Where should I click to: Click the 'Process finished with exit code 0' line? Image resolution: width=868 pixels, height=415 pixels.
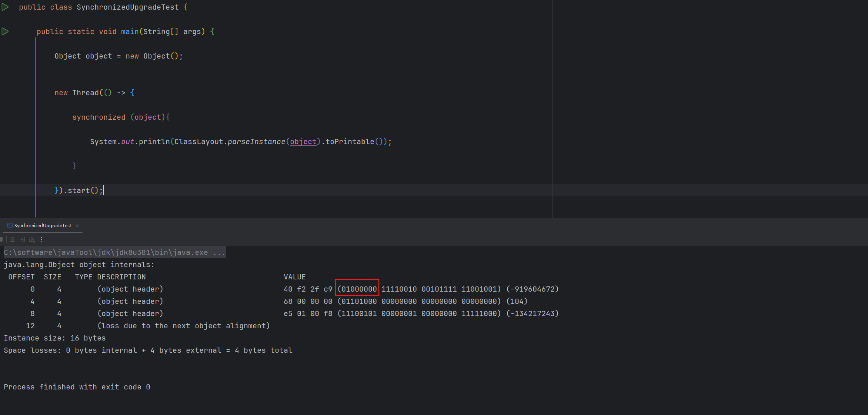pyautogui.click(x=77, y=387)
